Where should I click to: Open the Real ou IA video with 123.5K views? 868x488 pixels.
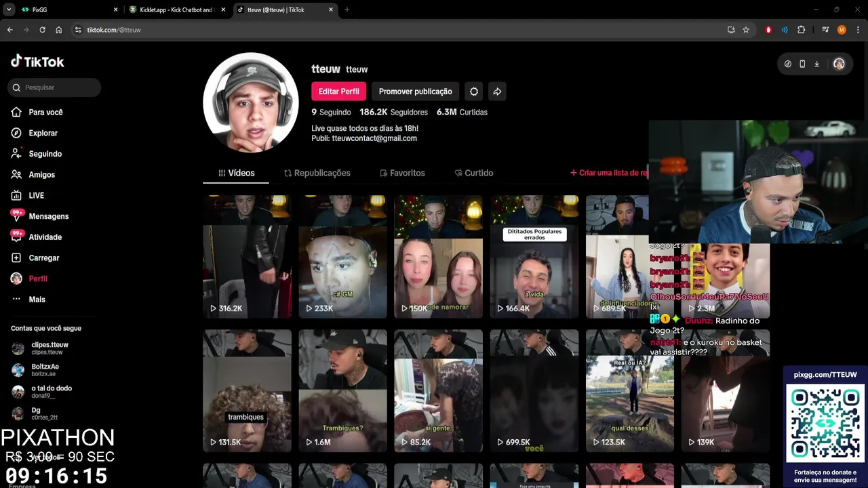[x=630, y=391]
